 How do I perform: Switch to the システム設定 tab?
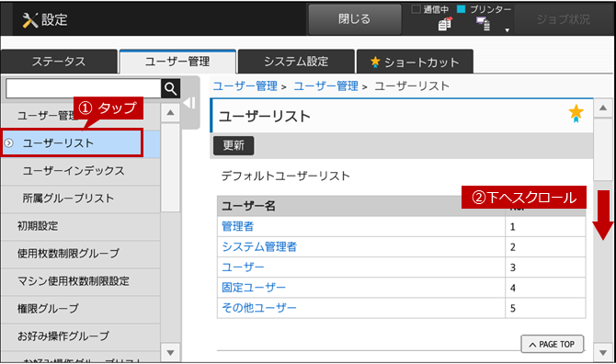[296, 62]
